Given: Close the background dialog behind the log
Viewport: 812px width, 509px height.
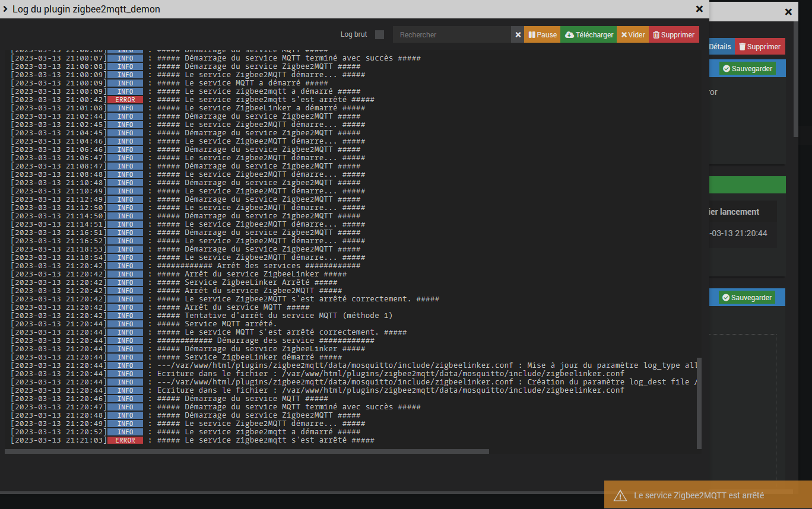Looking at the screenshot, I should [788, 12].
